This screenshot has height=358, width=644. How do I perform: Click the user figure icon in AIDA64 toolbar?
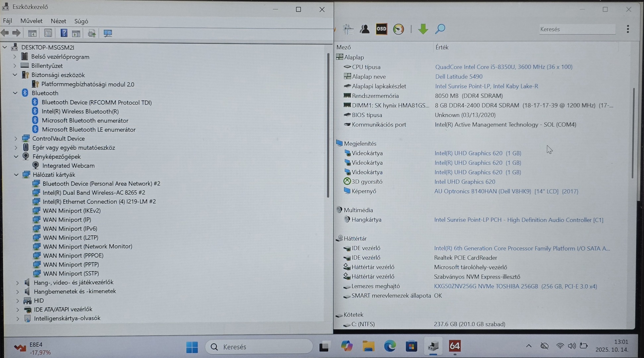coord(365,29)
